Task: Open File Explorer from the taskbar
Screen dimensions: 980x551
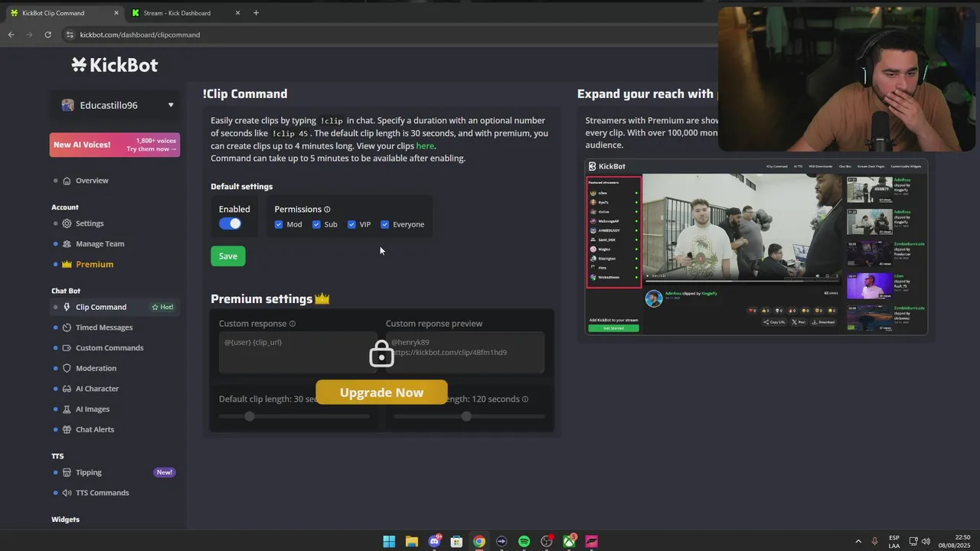Action: click(411, 541)
